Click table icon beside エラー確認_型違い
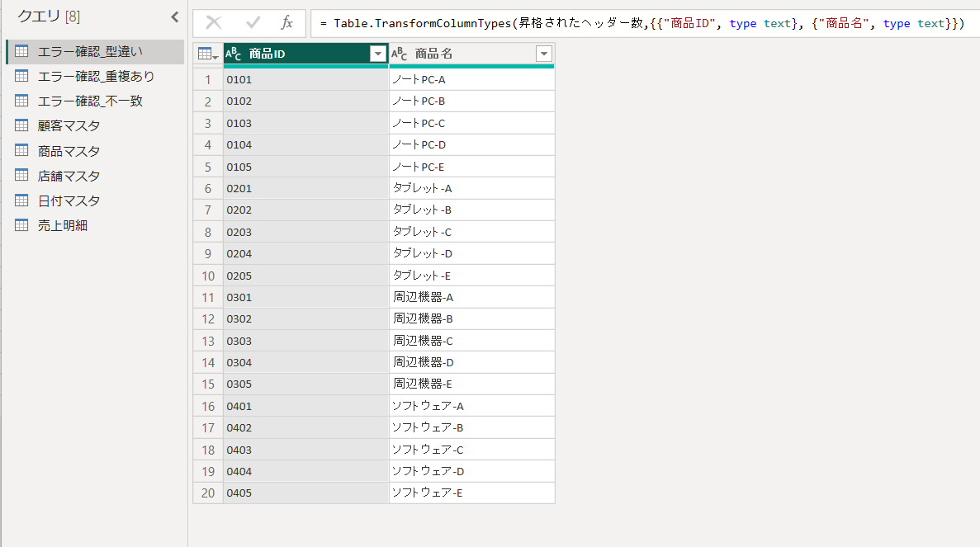The width and height of the screenshot is (980, 547). click(x=21, y=51)
